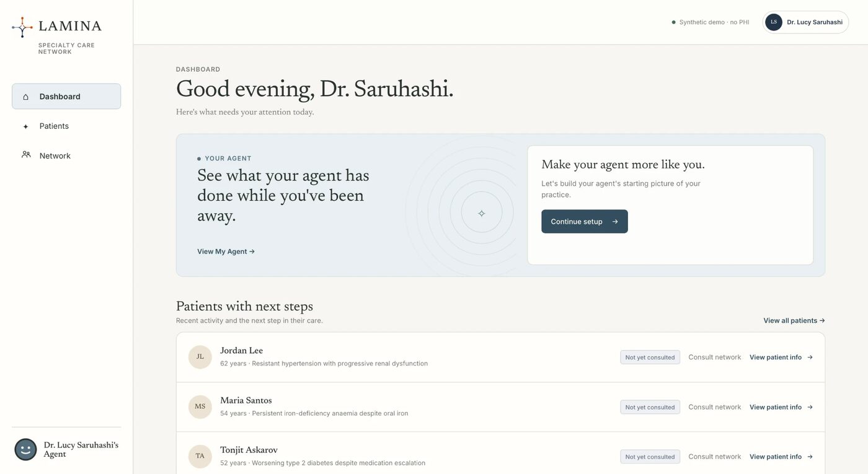Click Not yet consulted badge for Jordan Lee
This screenshot has width=868, height=474.
point(650,358)
